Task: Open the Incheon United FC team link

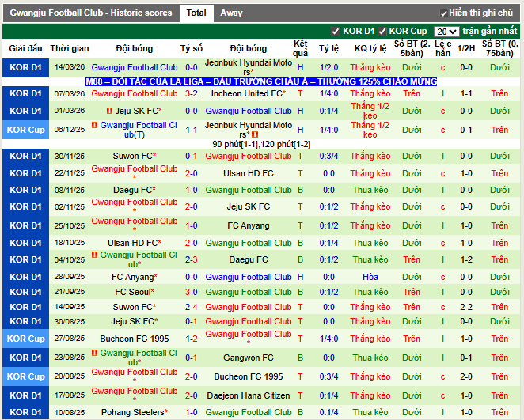Action: 247,93
